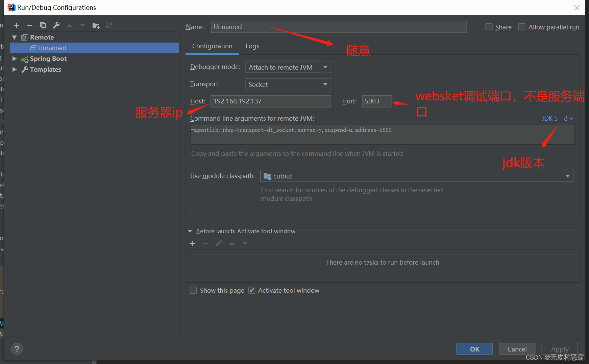Viewport: 589px width, 364px height.
Task: Select the Remote tree item label
Action: [x=42, y=37]
